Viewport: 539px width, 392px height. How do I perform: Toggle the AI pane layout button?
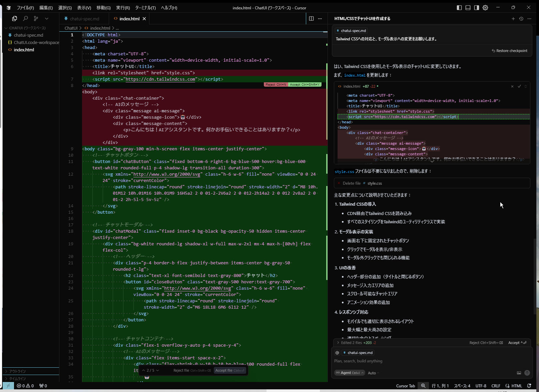[x=477, y=8]
